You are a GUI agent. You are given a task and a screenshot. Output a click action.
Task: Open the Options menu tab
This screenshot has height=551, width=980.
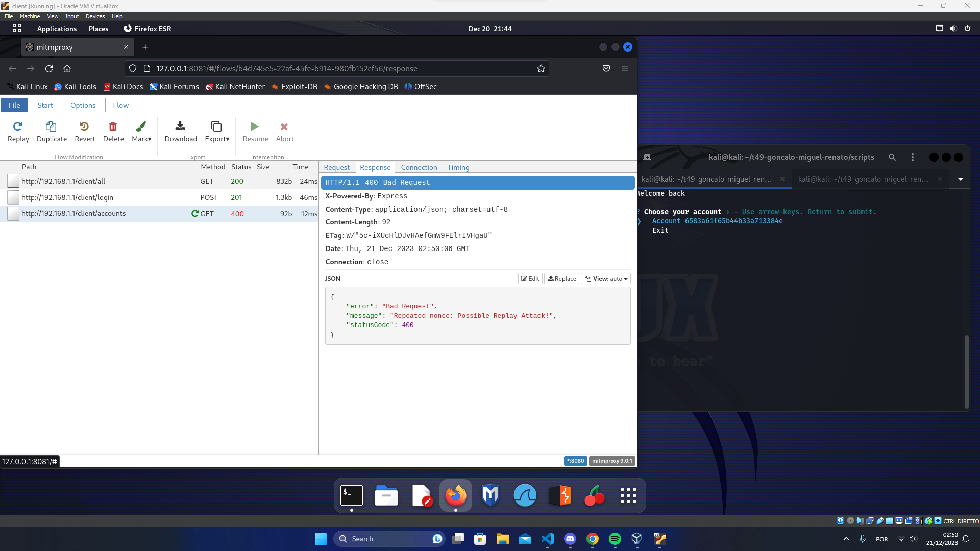tap(83, 105)
